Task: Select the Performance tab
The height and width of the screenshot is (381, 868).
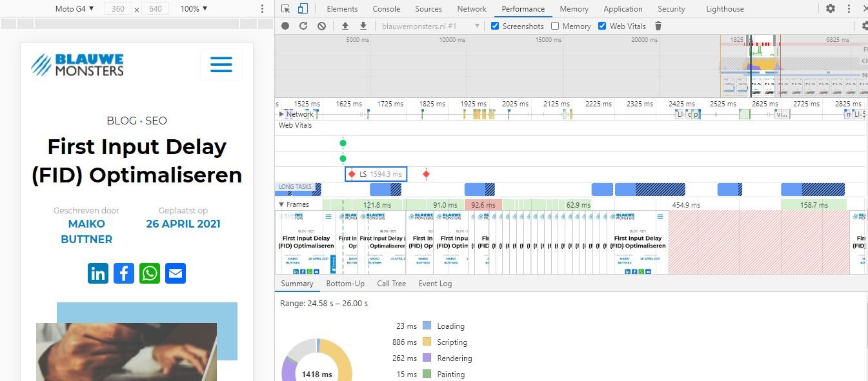Action: tap(523, 9)
